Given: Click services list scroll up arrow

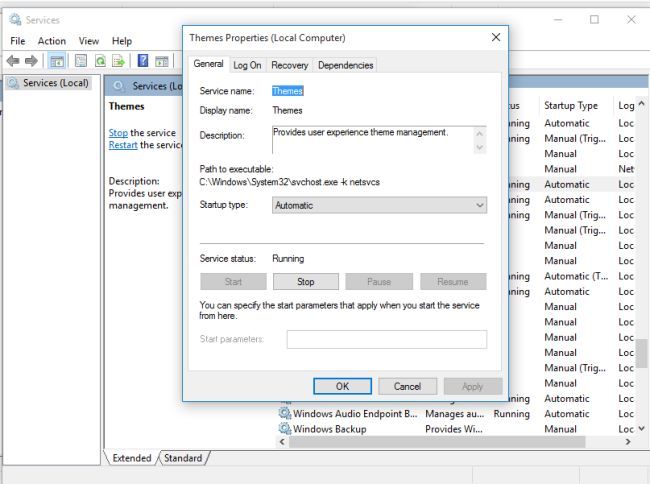Looking at the screenshot, I should click(x=641, y=104).
